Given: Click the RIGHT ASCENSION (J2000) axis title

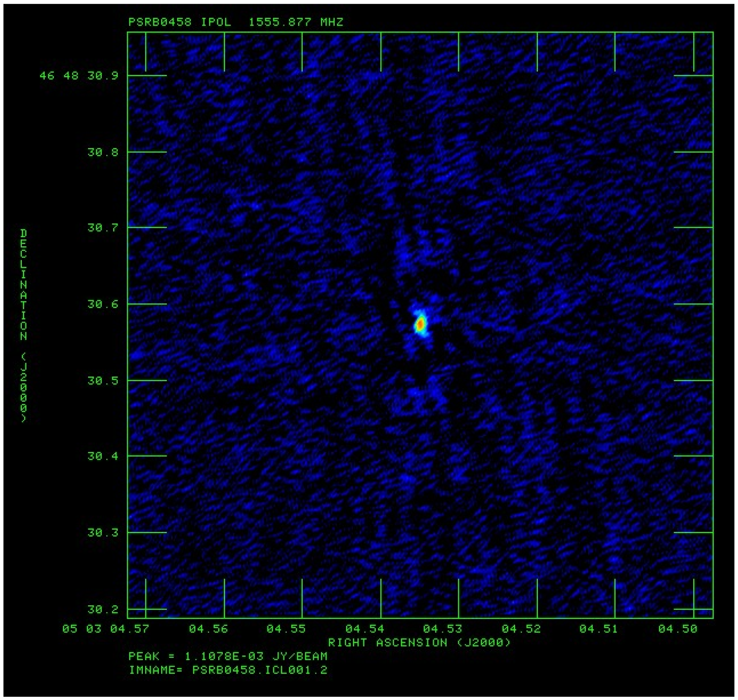Looking at the screenshot, I should point(419,642).
